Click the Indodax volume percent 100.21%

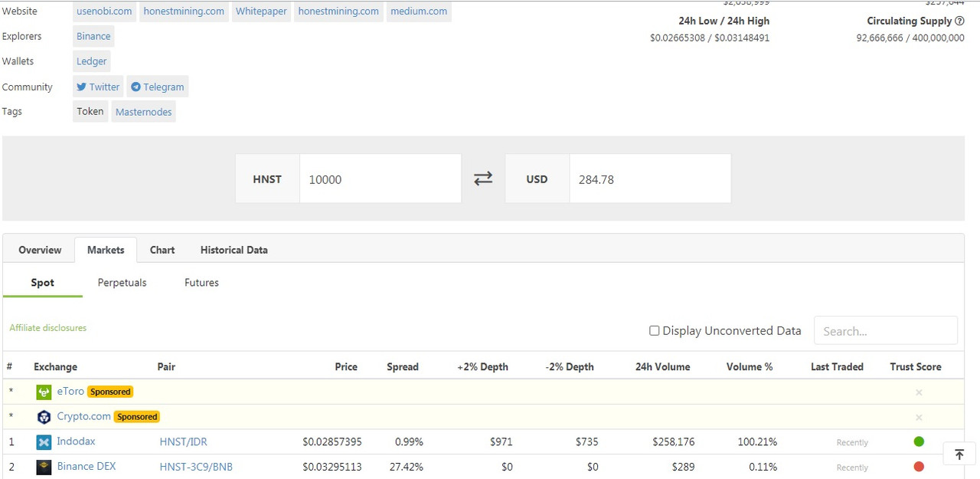pyautogui.click(x=756, y=441)
